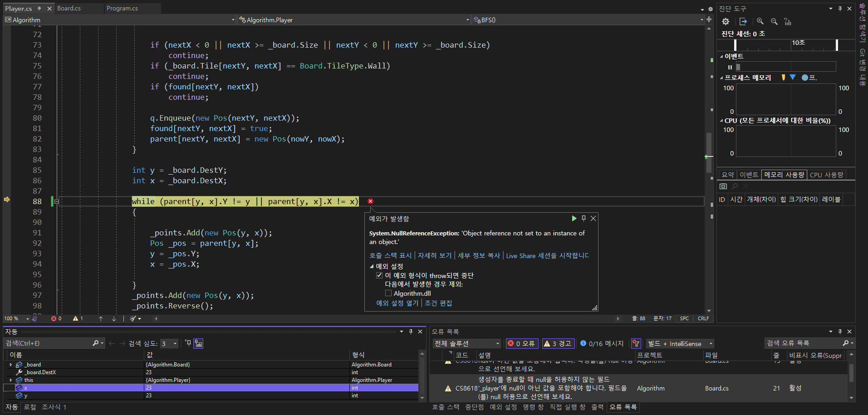Click the red exception error icon on line 88
868x415 pixels.
tap(370, 201)
